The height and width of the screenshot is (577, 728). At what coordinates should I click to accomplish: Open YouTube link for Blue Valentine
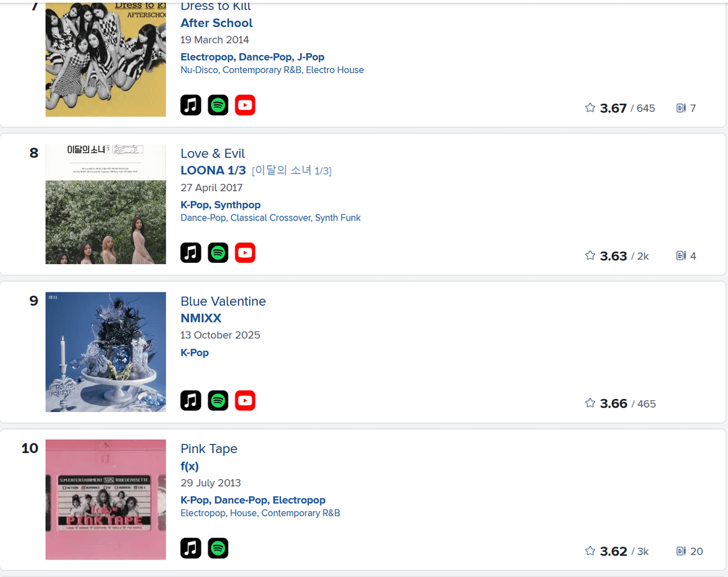point(245,400)
